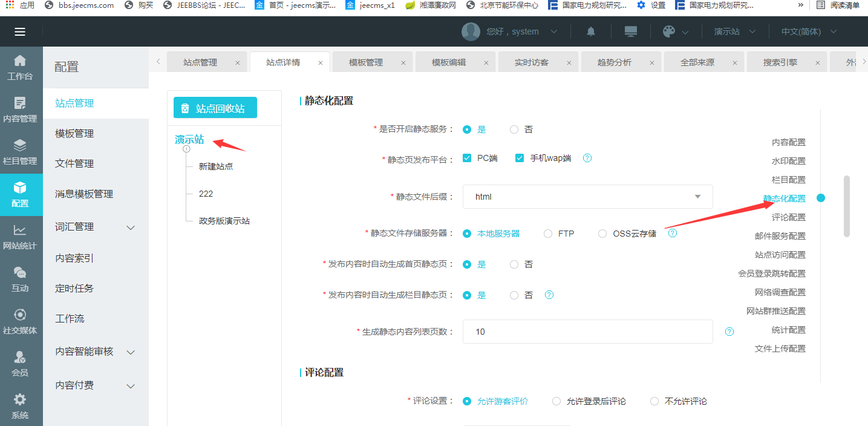Click help icon beside OSS云存储
The image size is (868, 426).
pos(673,233)
